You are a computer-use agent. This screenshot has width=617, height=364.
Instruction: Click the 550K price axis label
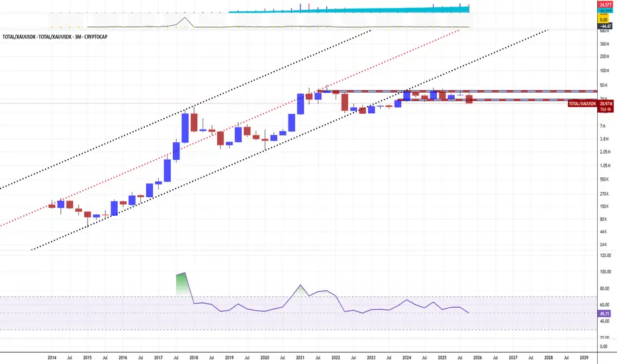[604, 179]
